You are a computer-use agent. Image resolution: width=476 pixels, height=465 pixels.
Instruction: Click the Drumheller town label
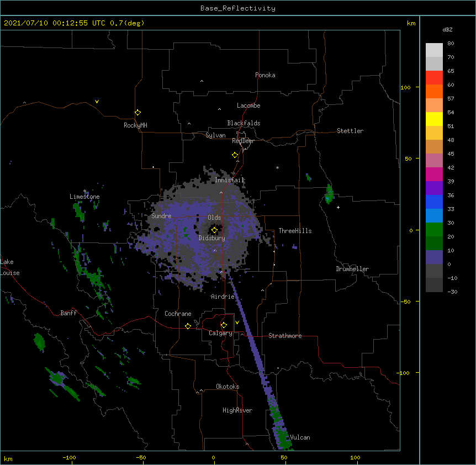[352, 269]
